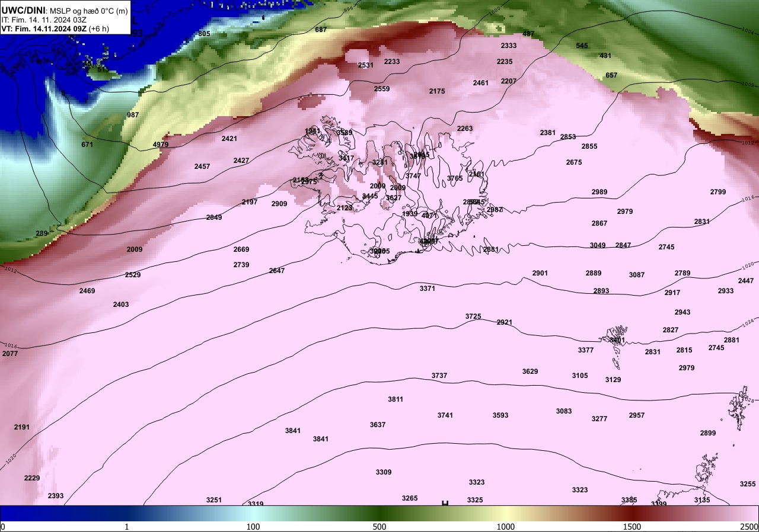Click the 3309 height value

(x=384, y=472)
